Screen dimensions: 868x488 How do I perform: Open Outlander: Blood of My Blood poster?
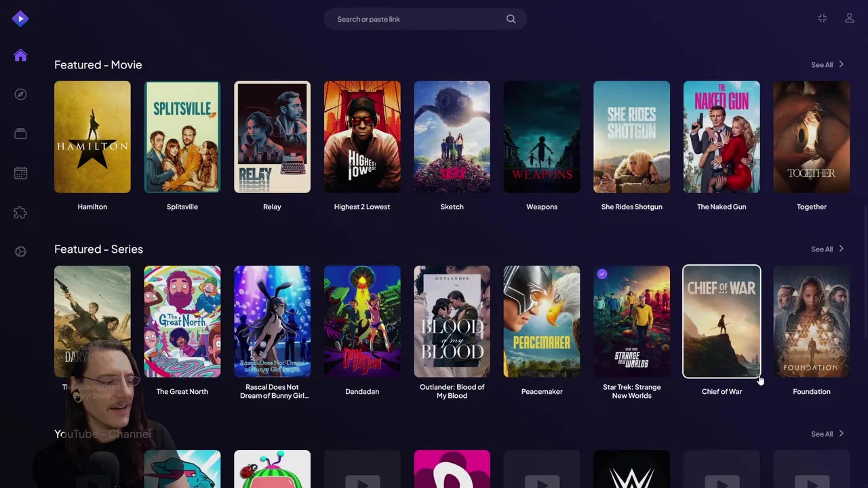[452, 321]
